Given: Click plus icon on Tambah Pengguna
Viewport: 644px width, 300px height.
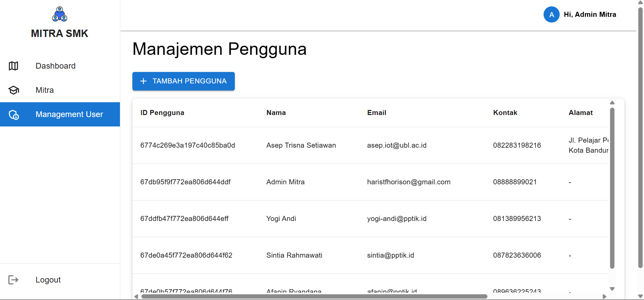Looking at the screenshot, I should (x=143, y=81).
